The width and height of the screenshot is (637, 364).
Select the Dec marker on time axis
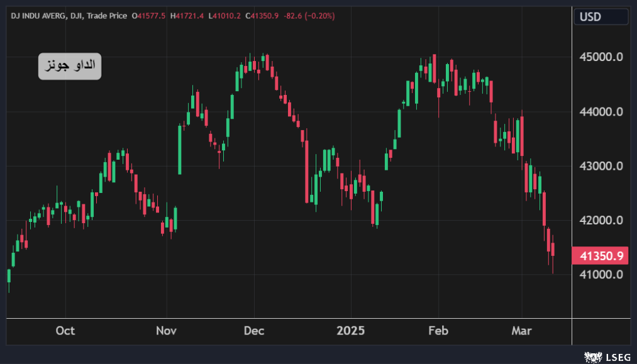click(254, 331)
